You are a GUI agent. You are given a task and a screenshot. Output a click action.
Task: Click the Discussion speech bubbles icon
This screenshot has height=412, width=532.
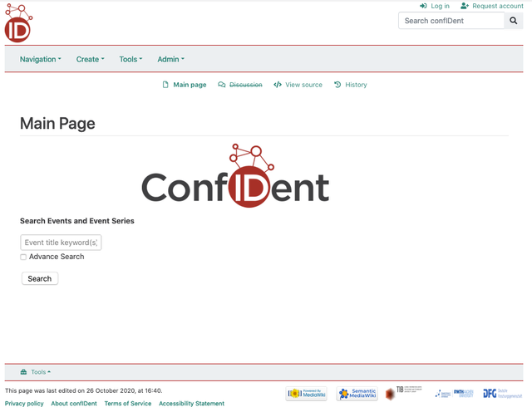[x=222, y=85]
